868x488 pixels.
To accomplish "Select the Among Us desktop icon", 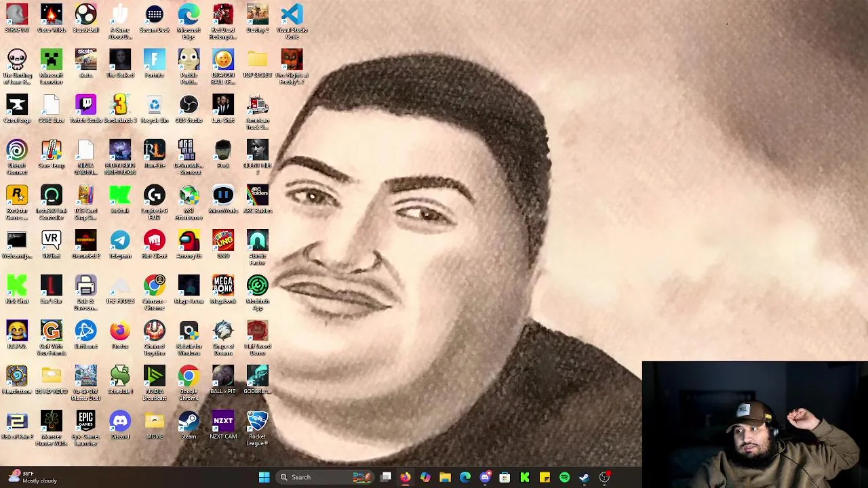I will [189, 245].
